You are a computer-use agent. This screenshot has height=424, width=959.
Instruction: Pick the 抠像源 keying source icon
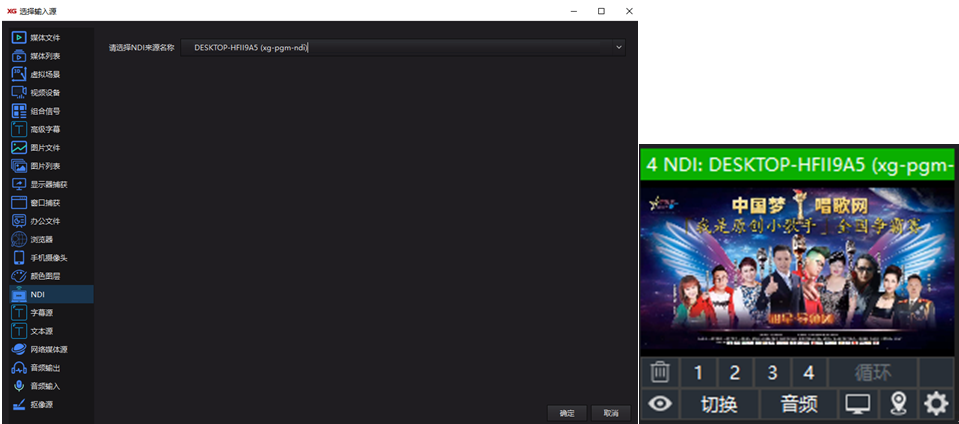(x=19, y=404)
